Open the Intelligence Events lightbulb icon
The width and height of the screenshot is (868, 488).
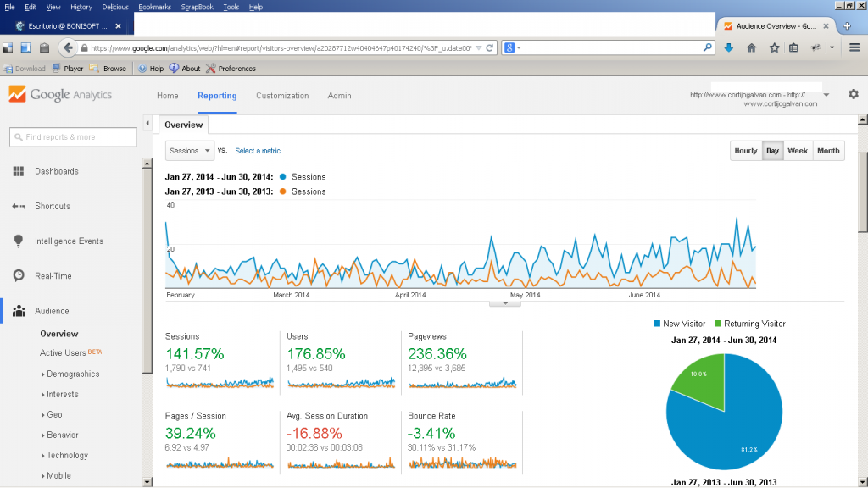click(19, 241)
